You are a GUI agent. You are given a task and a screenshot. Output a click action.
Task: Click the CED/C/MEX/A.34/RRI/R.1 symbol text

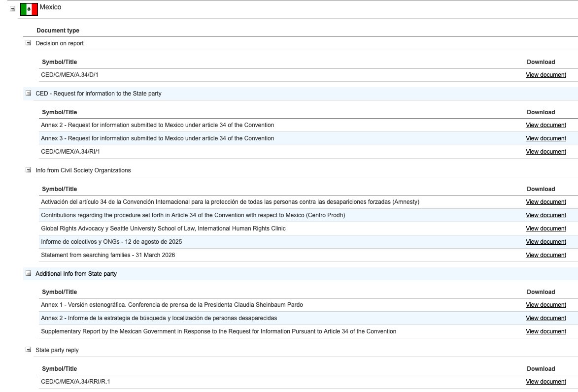tap(75, 382)
